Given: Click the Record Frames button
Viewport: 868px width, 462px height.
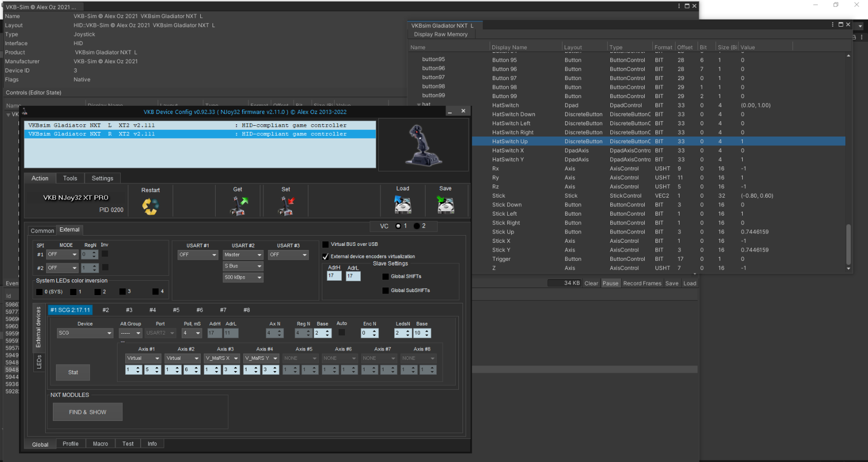Looking at the screenshot, I should [642, 283].
